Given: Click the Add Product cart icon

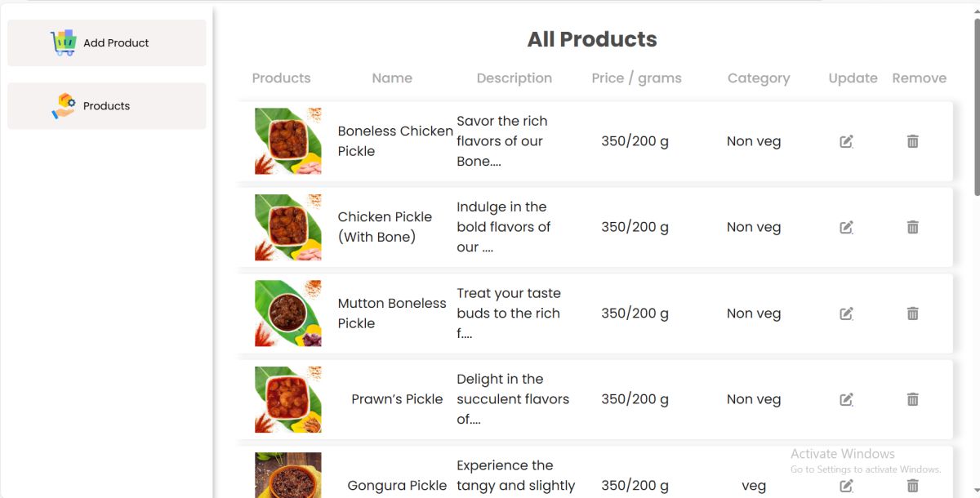Looking at the screenshot, I should tap(63, 42).
